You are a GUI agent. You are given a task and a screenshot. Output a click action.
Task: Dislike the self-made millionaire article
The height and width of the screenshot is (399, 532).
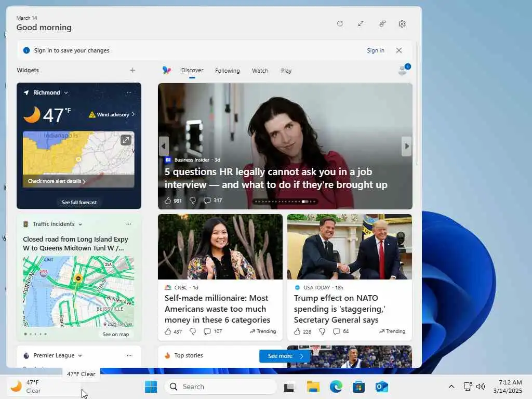click(193, 331)
